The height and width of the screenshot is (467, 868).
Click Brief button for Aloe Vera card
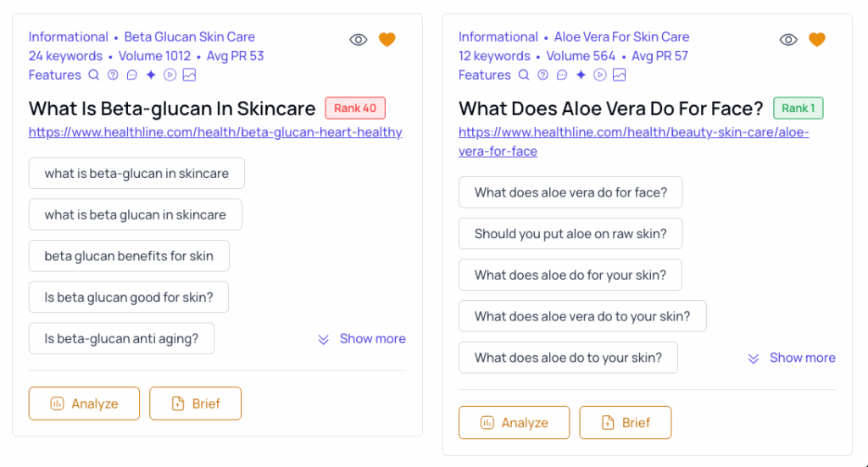[625, 422]
